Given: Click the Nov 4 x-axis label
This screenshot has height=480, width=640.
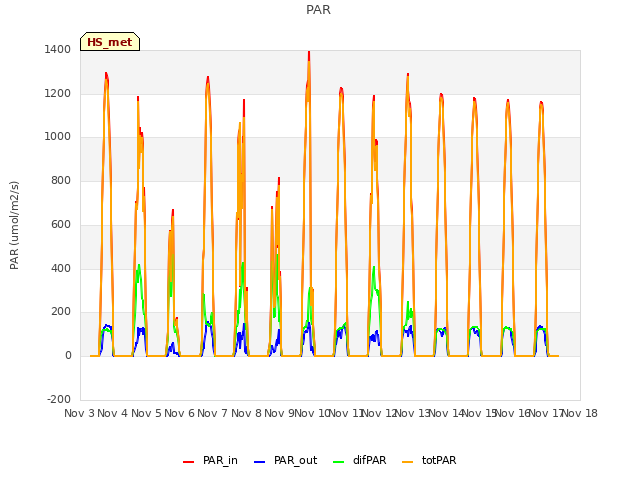Looking at the screenshot, I should pyautogui.click(x=113, y=413).
